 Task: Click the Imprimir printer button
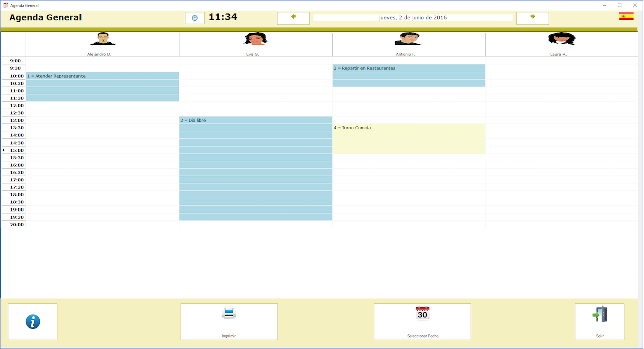(x=229, y=322)
